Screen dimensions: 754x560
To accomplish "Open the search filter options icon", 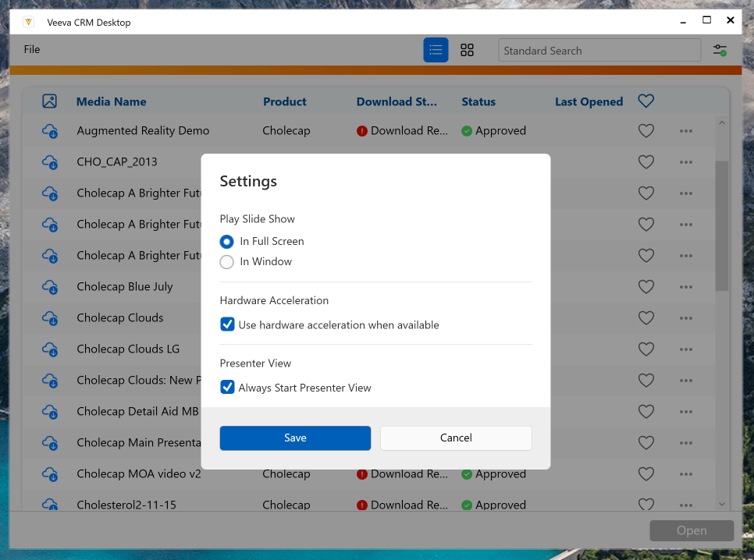I will click(720, 50).
